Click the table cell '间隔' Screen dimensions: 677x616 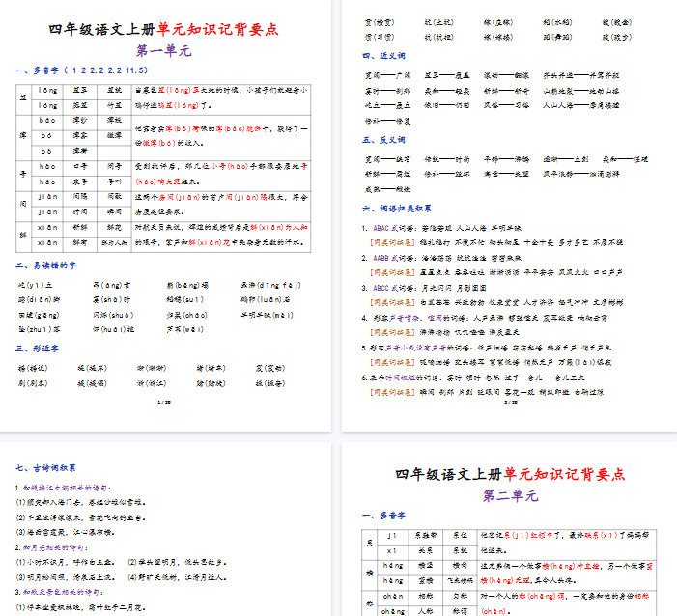(80, 196)
